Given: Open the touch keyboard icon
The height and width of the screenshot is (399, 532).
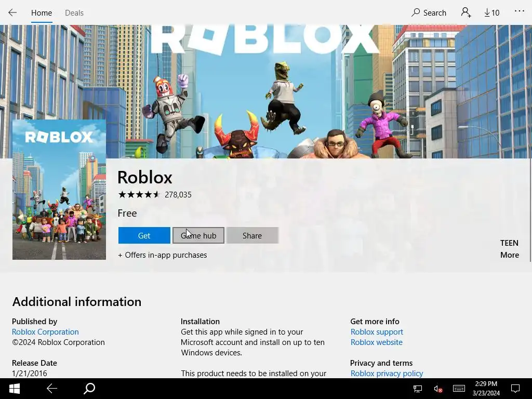Looking at the screenshot, I should [x=459, y=389].
